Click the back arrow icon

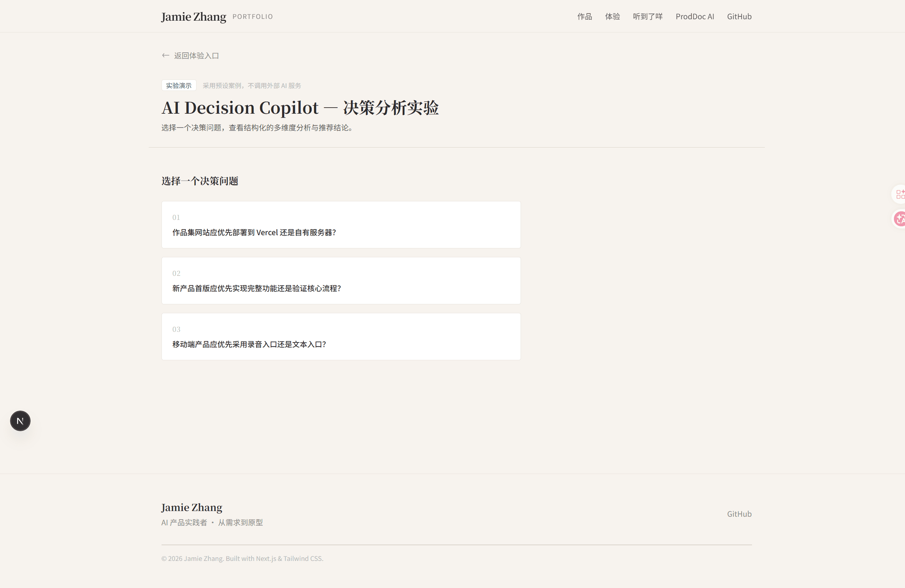[x=165, y=56]
